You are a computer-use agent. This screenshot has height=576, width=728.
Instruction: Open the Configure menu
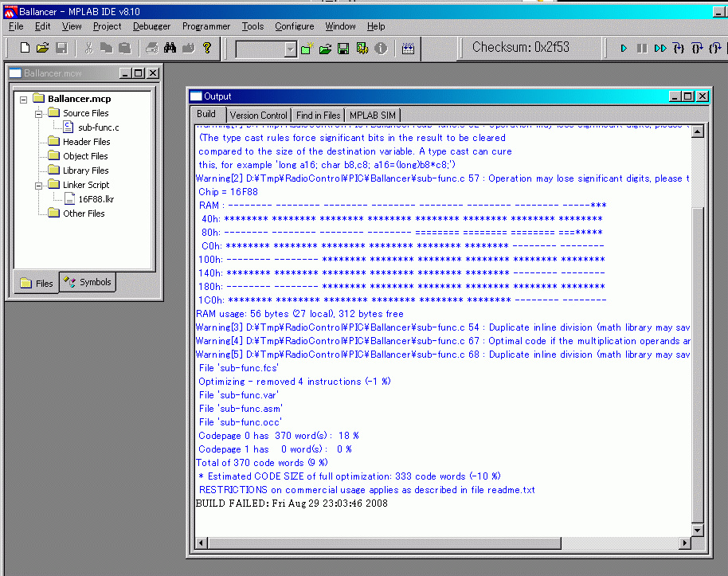coord(295,26)
